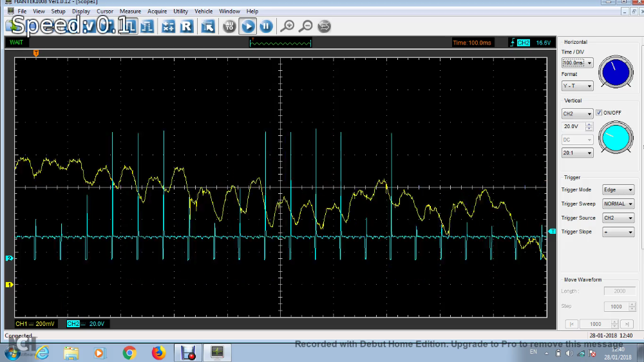644x362 pixels.
Task: Open the Trigger Sweep dropdown showing NORMAL
Action: point(618,204)
